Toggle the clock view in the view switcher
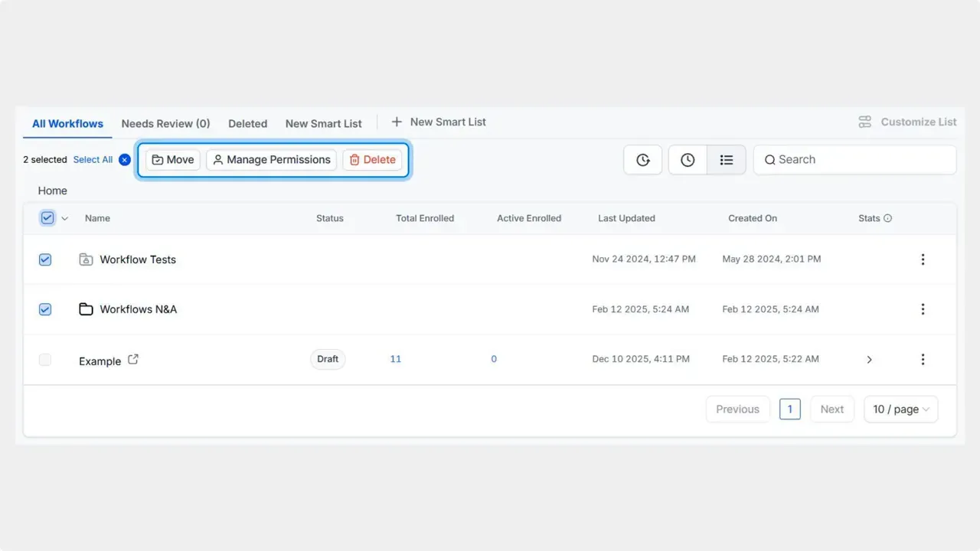This screenshot has height=551, width=980. click(687, 159)
